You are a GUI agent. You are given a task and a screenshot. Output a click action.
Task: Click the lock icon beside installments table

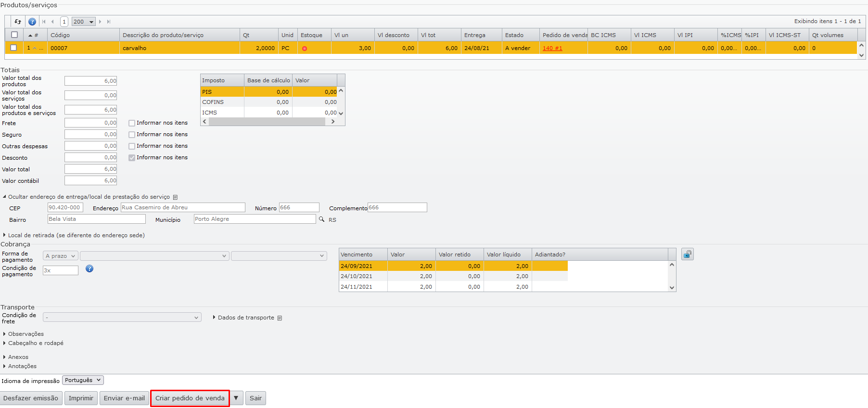tap(688, 255)
